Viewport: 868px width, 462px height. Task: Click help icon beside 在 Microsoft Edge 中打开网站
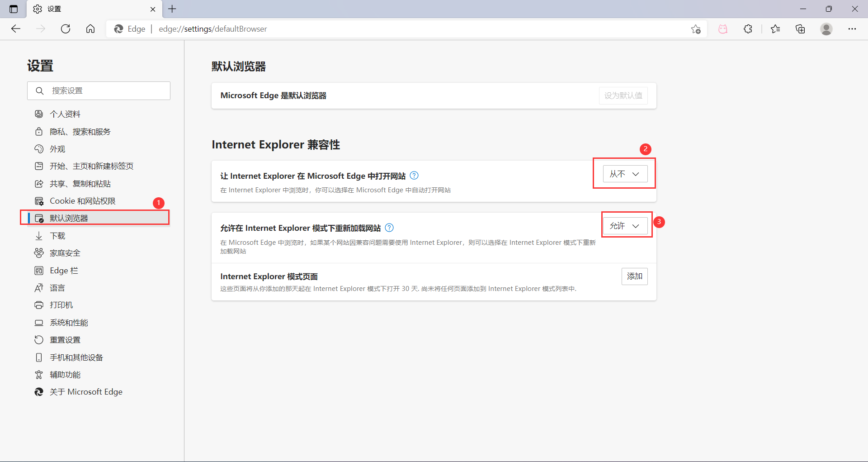point(414,176)
